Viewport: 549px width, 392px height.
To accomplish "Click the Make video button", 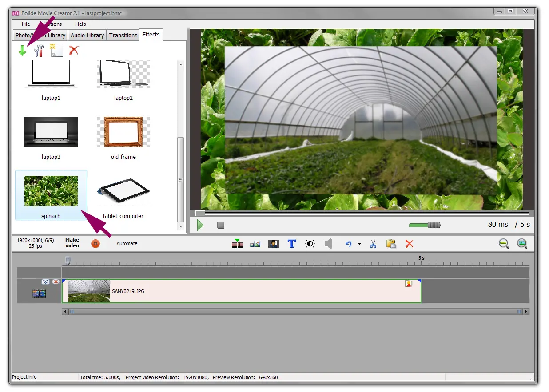I will click(x=72, y=243).
